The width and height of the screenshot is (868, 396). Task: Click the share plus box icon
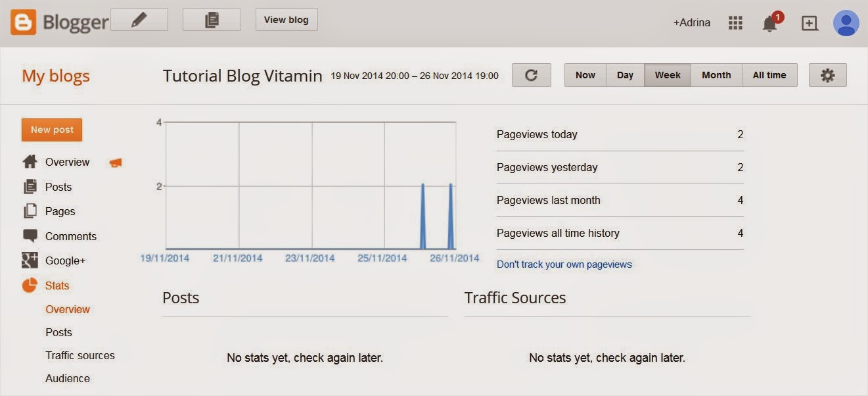click(x=810, y=23)
